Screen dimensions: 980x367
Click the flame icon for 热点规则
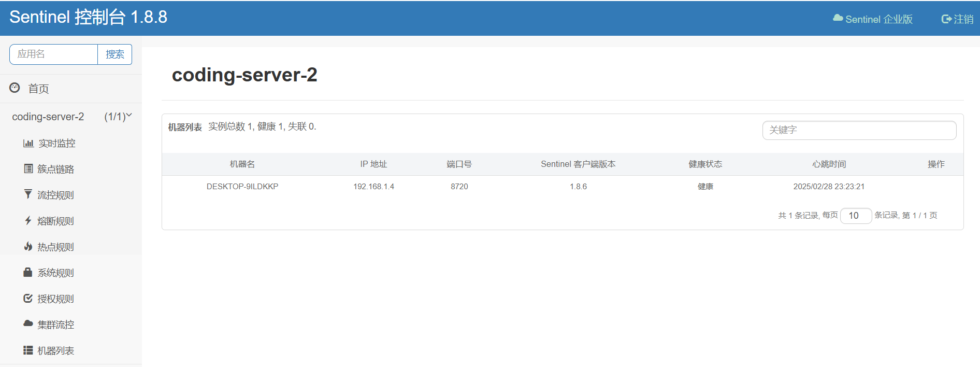coord(28,246)
